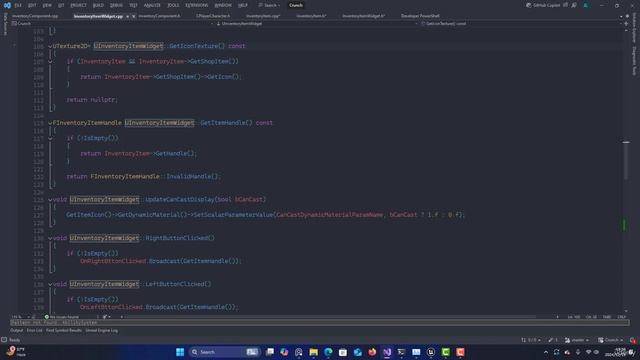Image resolution: width=640 pixels, height=360 pixels.
Task: Click the TABS indentation indicator
Action: tap(607, 317)
